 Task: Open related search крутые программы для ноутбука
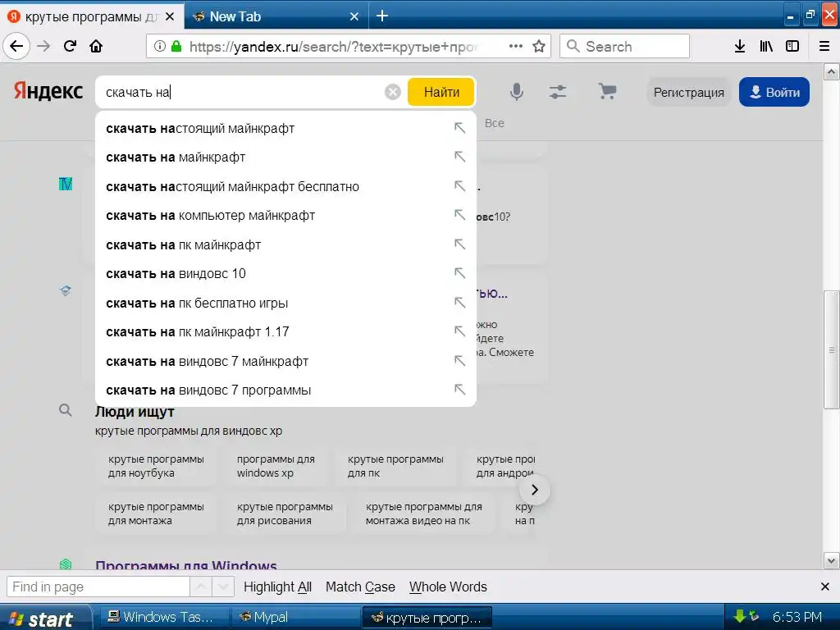156,466
